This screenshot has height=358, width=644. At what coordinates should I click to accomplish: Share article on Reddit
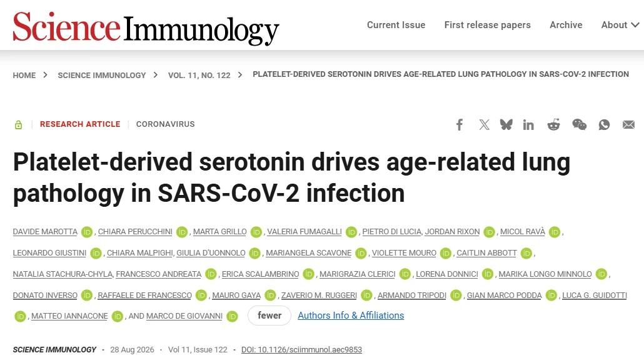coord(553,124)
